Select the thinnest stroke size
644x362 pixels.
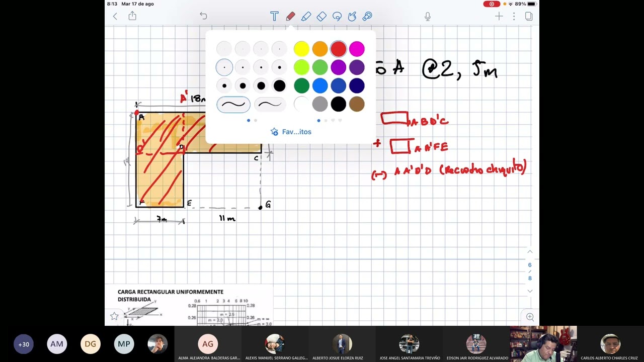click(224, 49)
